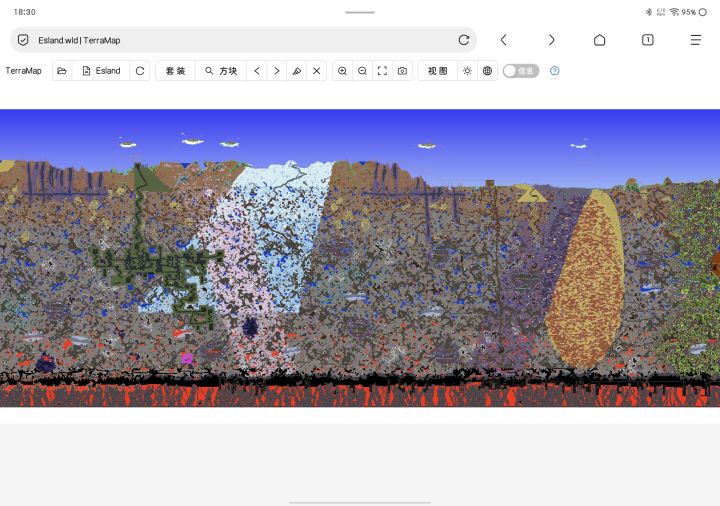Click the pink marker near underworld
The height and width of the screenshot is (506, 720).
(x=187, y=359)
